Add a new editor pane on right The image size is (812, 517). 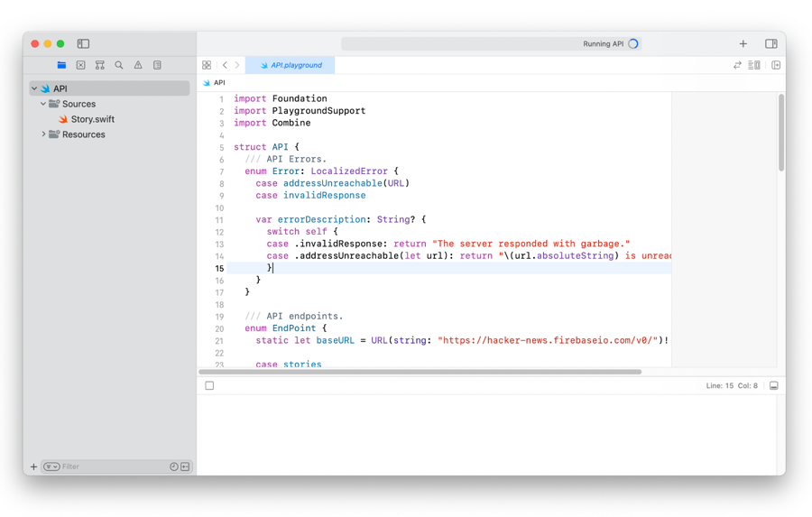click(x=776, y=65)
